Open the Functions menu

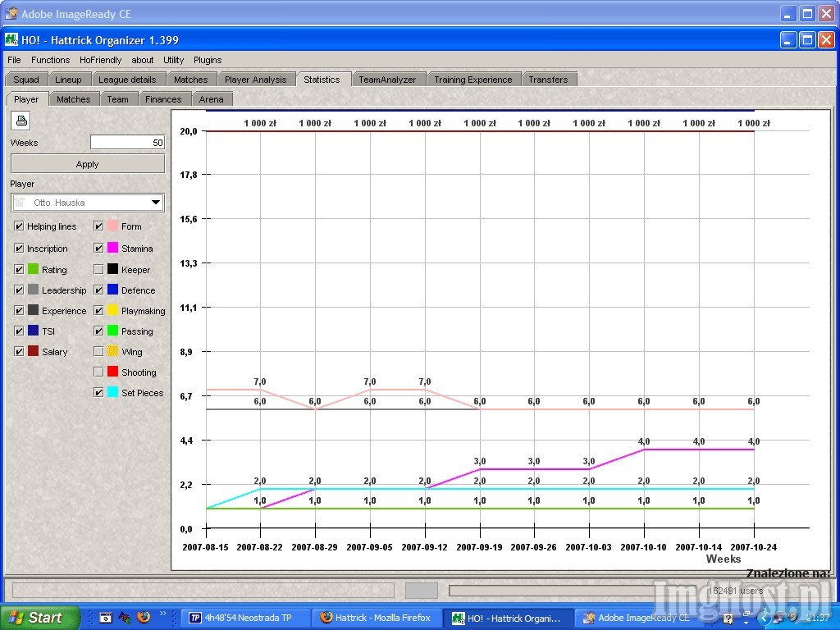point(50,60)
